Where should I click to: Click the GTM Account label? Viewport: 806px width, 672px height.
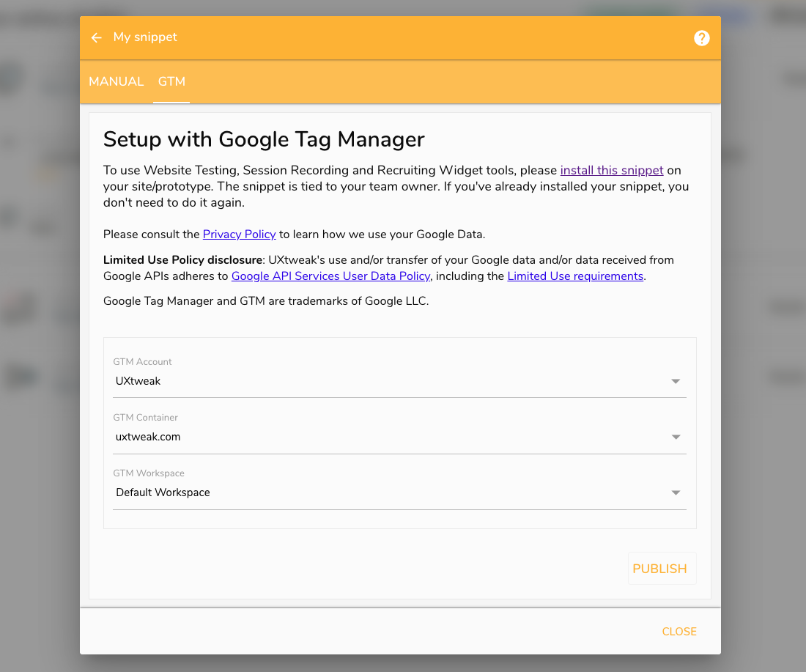click(142, 362)
